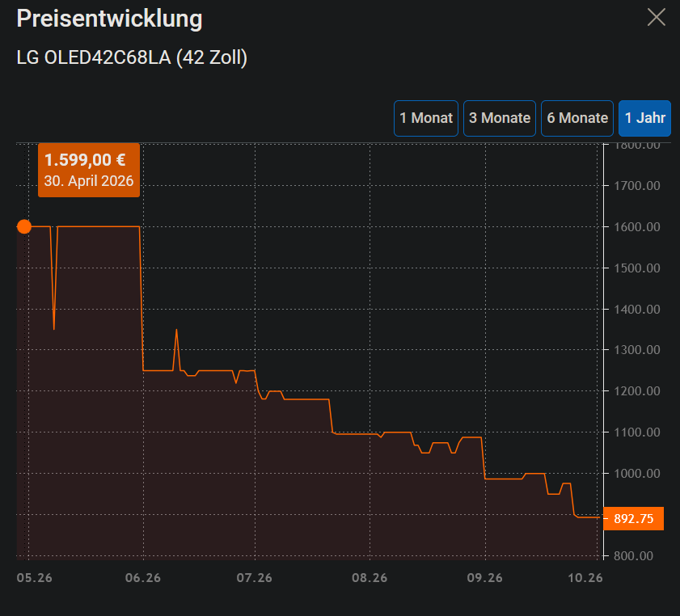Click the 06.26 date axis label
The height and width of the screenshot is (616, 680).
(142, 578)
